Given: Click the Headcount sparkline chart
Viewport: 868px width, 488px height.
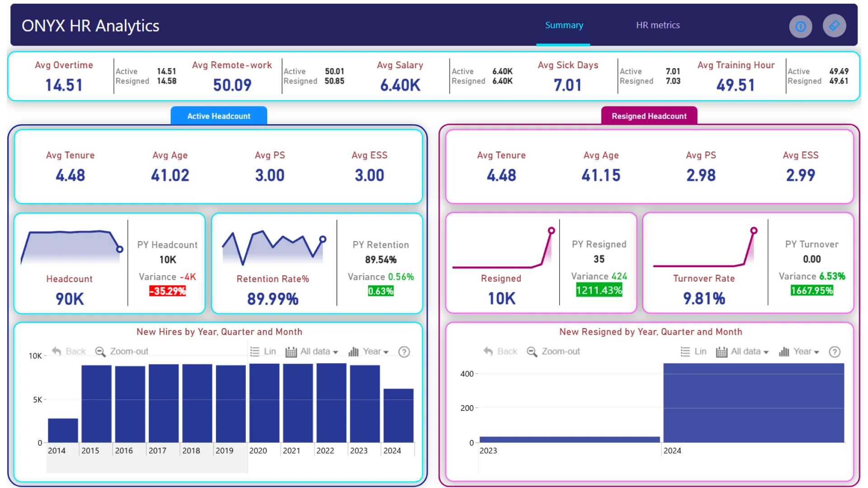Looking at the screenshot, I should pyautogui.click(x=71, y=247).
